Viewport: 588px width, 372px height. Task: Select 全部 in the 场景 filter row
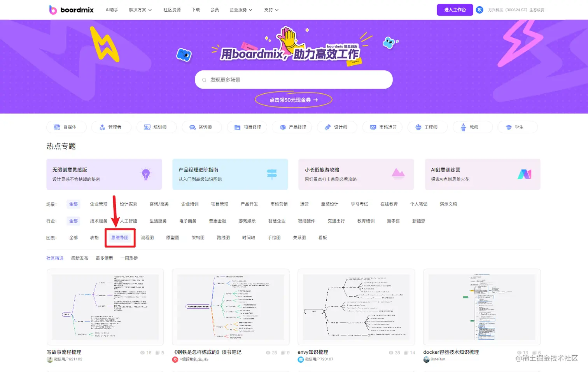(x=73, y=204)
